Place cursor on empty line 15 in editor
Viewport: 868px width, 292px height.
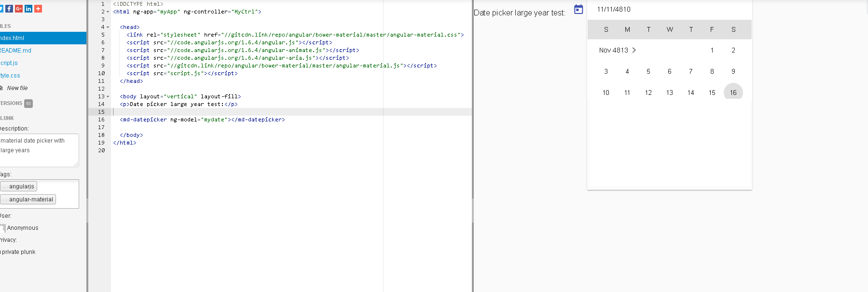291,112
